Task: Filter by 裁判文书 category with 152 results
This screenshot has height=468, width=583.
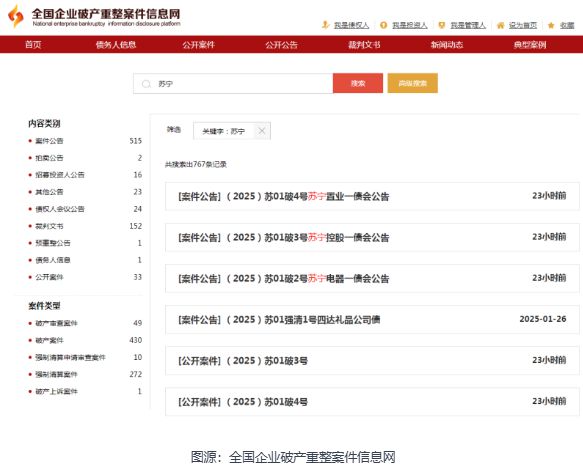Action: click(x=85, y=226)
